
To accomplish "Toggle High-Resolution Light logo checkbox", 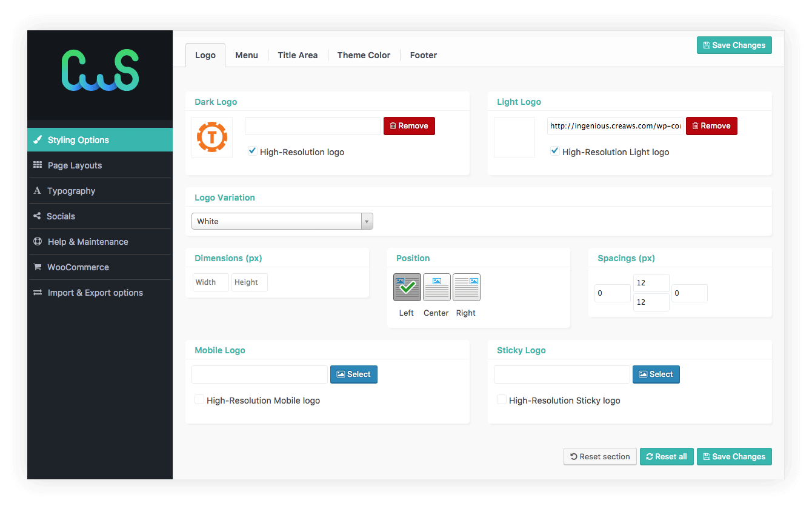I will [554, 151].
